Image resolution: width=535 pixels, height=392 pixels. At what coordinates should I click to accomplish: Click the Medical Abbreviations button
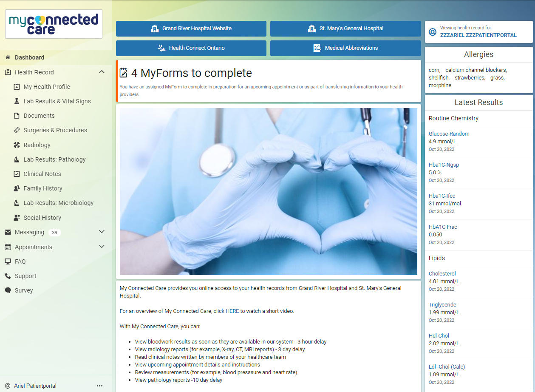point(345,48)
